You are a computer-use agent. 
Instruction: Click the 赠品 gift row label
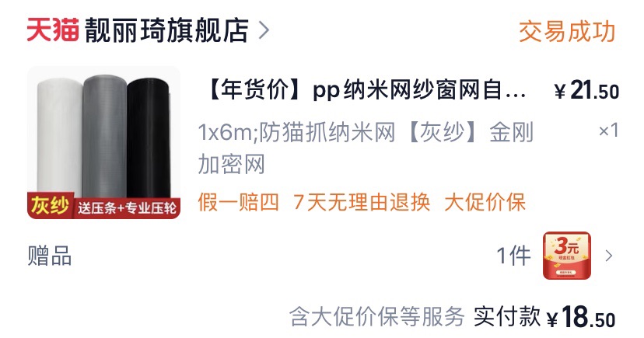50,256
